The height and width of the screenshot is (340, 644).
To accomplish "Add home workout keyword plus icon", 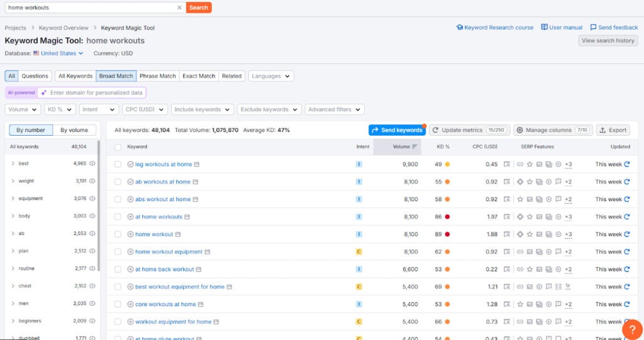I will (130, 234).
